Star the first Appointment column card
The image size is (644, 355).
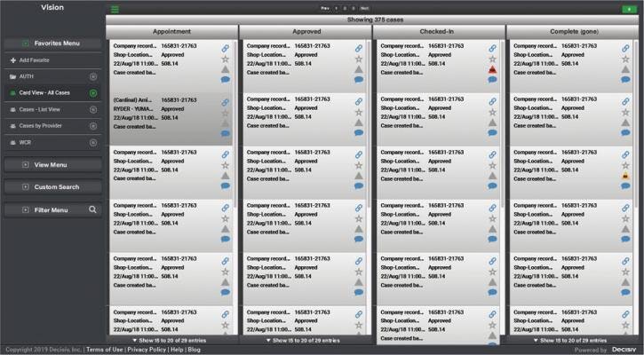click(226, 59)
